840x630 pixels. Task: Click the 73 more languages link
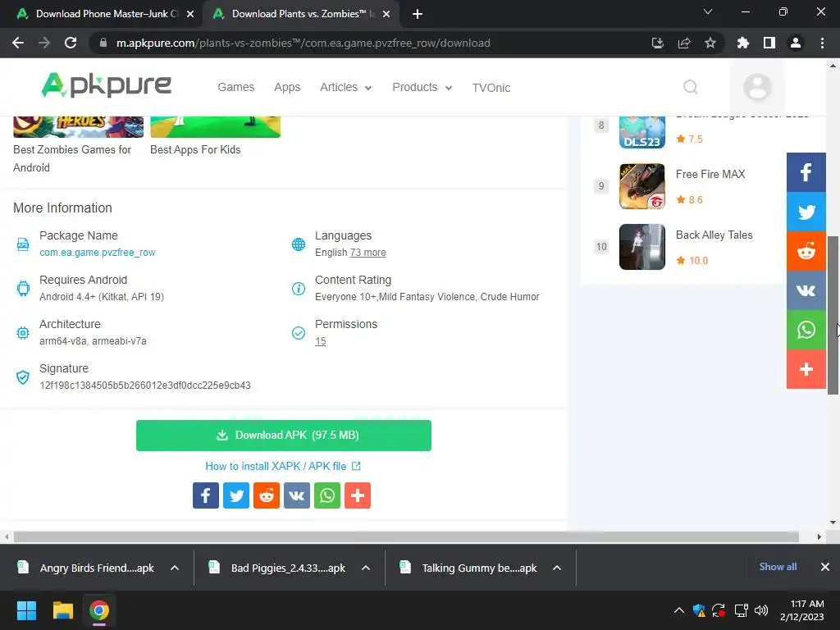(x=367, y=253)
